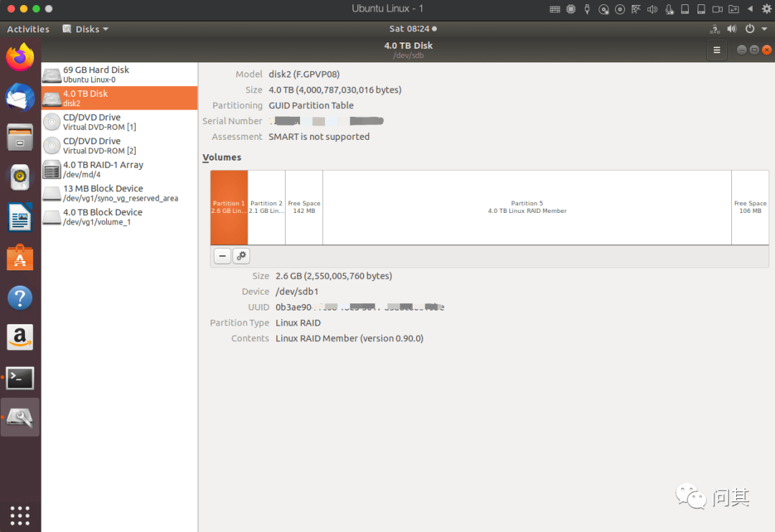Delete selected partition with minus button
Viewport: 775px width, 532px height.
click(222, 256)
